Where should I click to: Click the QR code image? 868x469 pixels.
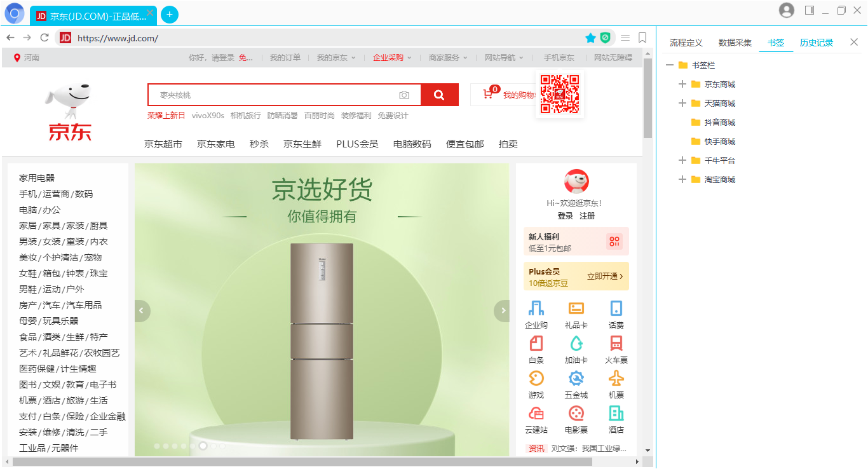pyautogui.click(x=560, y=94)
